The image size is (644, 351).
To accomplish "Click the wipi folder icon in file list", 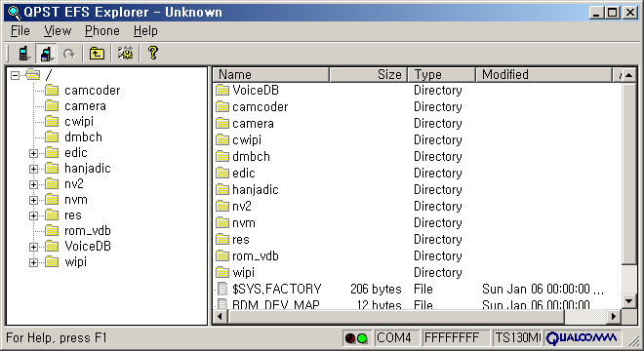I will point(222,272).
